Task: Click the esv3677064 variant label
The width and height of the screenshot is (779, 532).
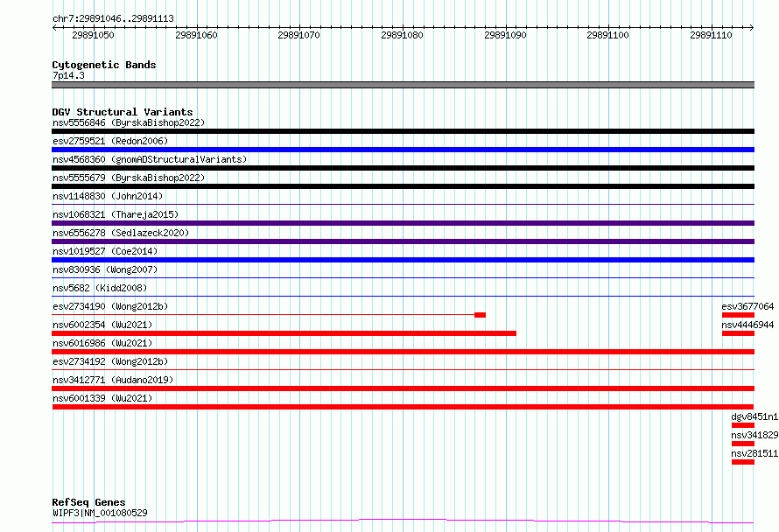Action: tap(747, 306)
